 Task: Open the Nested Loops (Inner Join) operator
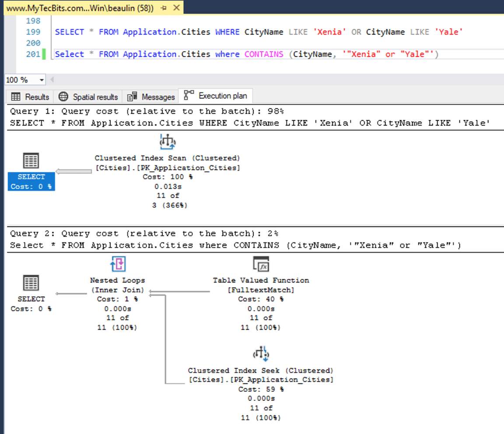[117, 264]
